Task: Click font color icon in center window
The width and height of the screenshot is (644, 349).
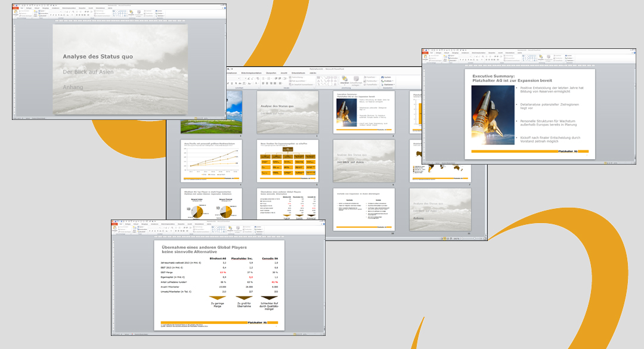Action: coord(256,83)
